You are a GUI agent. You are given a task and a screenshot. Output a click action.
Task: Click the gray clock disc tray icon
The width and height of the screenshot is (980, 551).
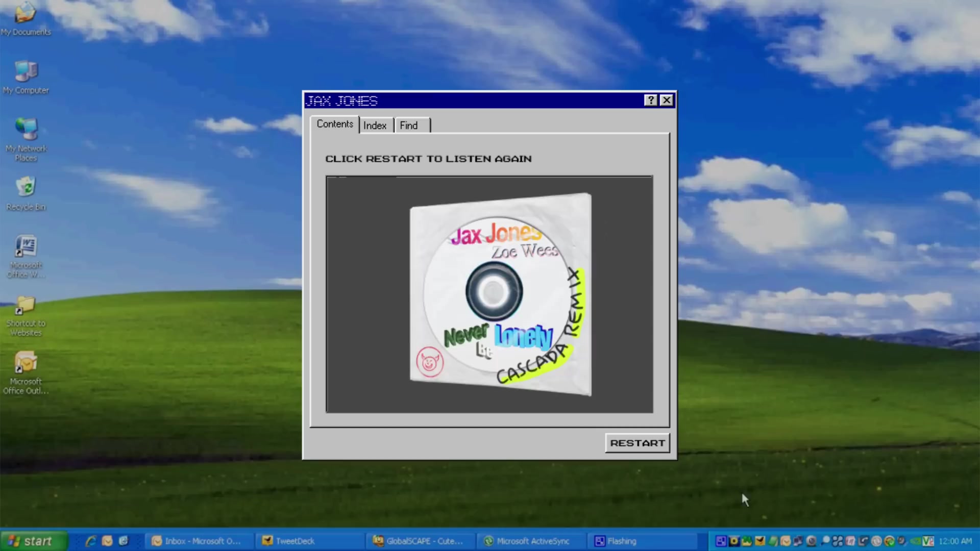tap(876, 541)
